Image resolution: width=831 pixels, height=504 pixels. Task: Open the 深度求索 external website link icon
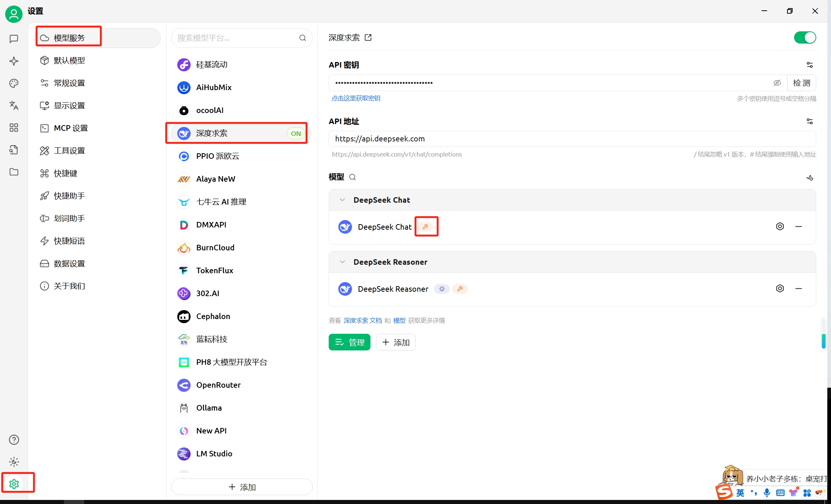pyautogui.click(x=368, y=37)
